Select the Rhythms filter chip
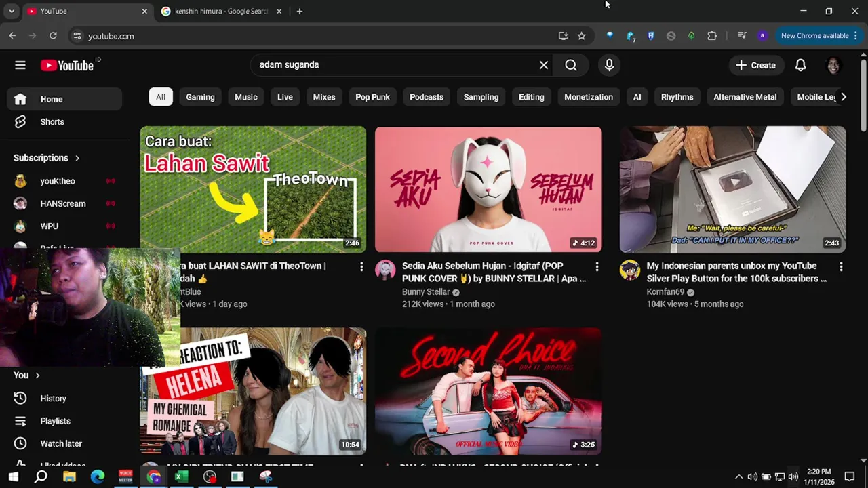This screenshot has width=868, height=488. click(x=677, y=97)
